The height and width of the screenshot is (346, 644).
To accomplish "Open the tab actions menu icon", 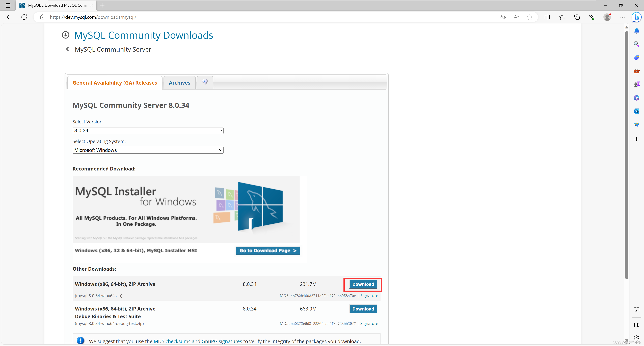I will click(8, 5).
